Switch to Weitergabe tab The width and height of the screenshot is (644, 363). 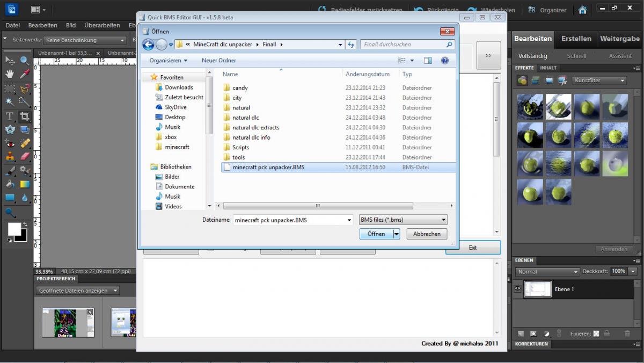tap(620, 39)
